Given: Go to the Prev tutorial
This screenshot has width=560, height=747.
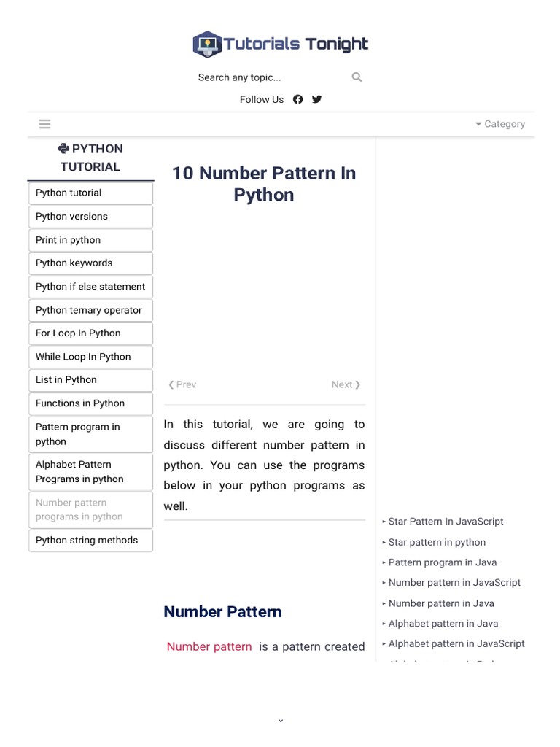Looking at the screenshot, I should pos(182,384).
